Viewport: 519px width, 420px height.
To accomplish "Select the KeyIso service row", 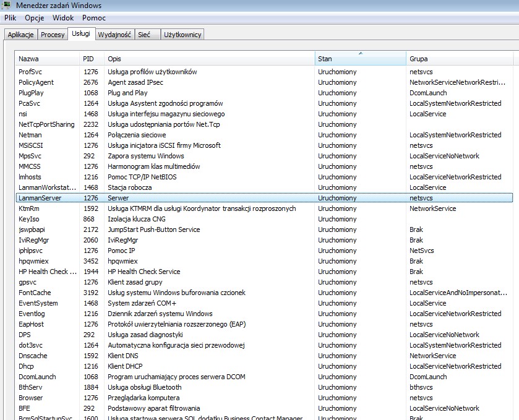I will click(x=264, y=219).
